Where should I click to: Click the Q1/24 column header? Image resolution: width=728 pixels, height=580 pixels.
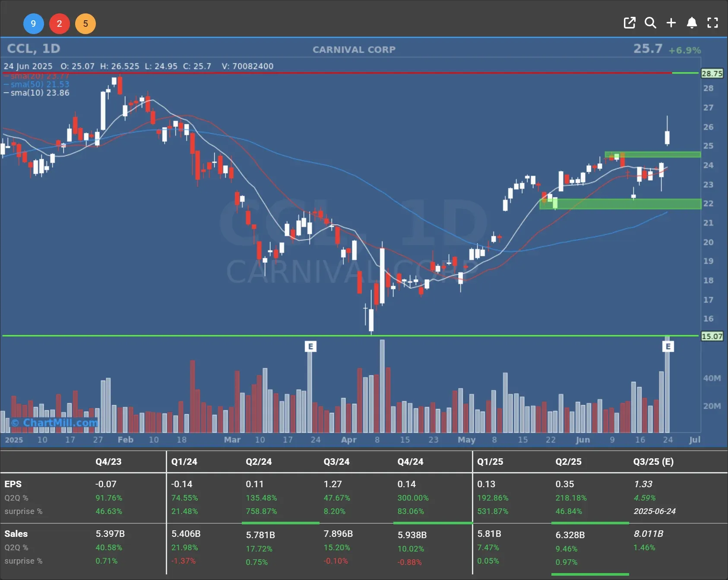point(184,461)
